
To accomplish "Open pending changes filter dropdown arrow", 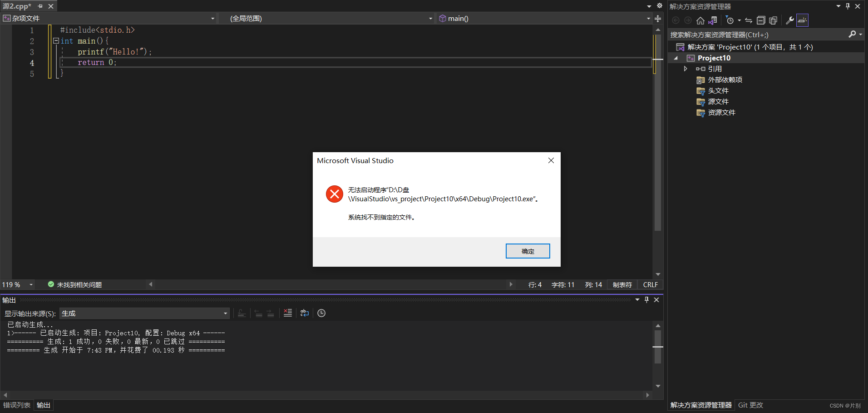I will tap(739, 20).
